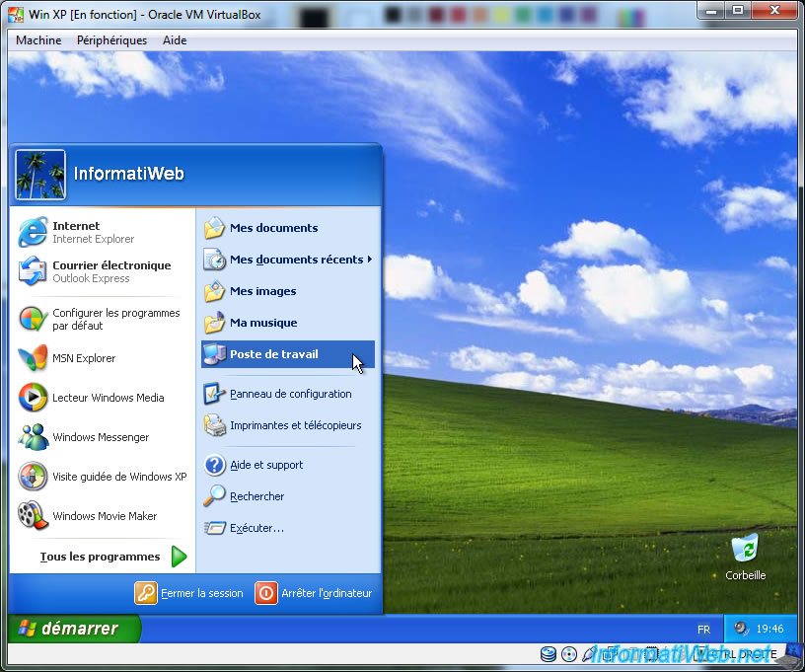The image size is (805, 672).
Task: Open Aide et support
Action: (288, 465)
